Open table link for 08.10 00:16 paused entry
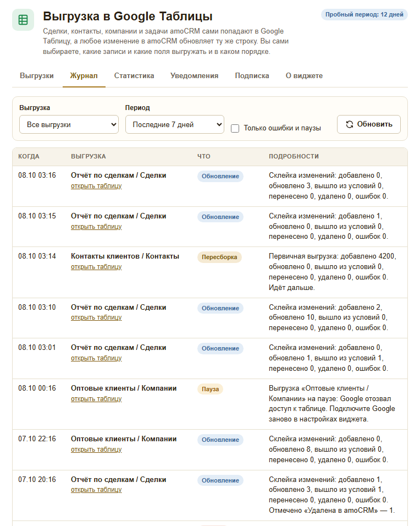 (x=96, y=399)
